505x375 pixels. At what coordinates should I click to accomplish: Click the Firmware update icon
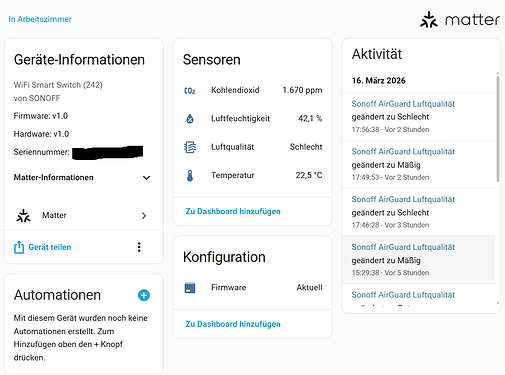[x=190, y=288]
